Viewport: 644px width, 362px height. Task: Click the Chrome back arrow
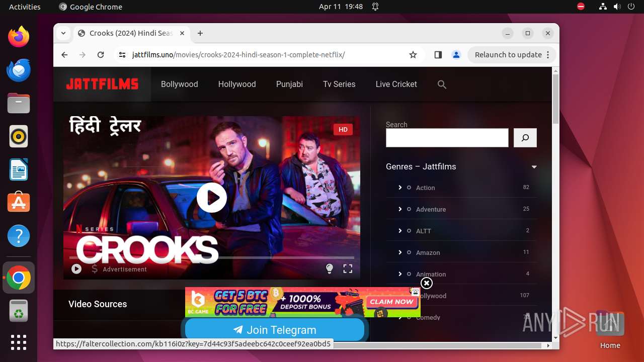64,55
